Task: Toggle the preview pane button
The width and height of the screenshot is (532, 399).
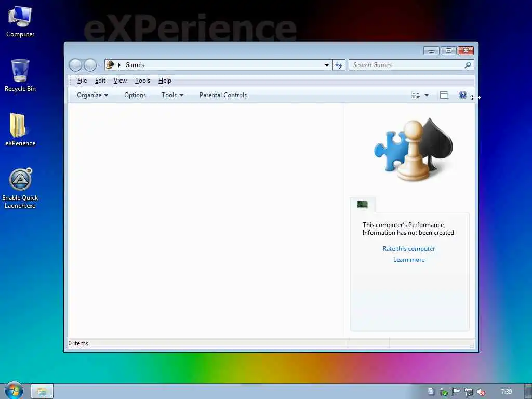Action: (444, 96)
